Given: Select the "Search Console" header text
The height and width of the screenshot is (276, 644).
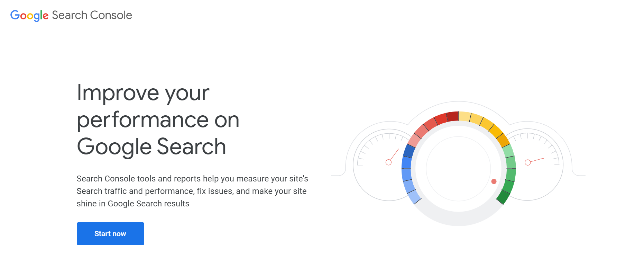Looking at the screenshot, I should tap(92, 15).
